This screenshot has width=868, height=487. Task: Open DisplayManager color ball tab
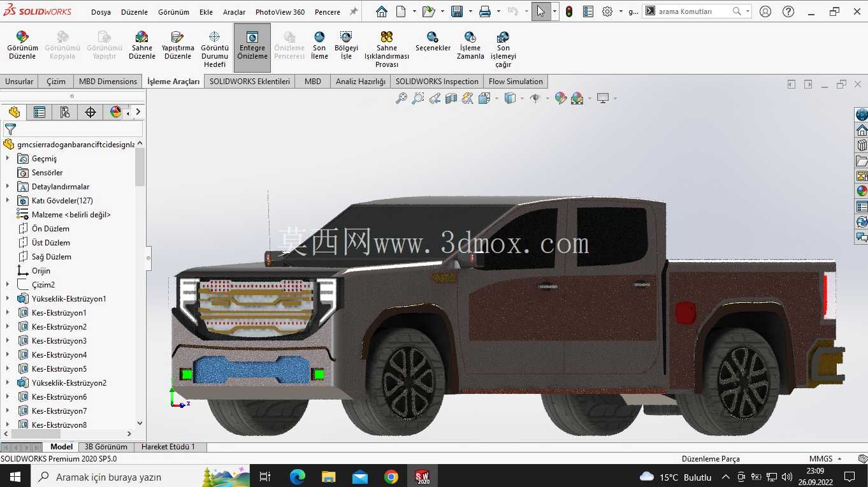click(115, 112)
